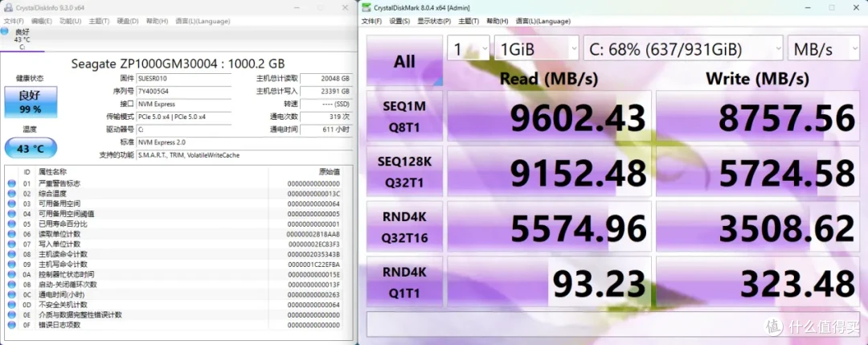
Task: Click SEQ1M read result 9602.43
Action: pos(549,116)
